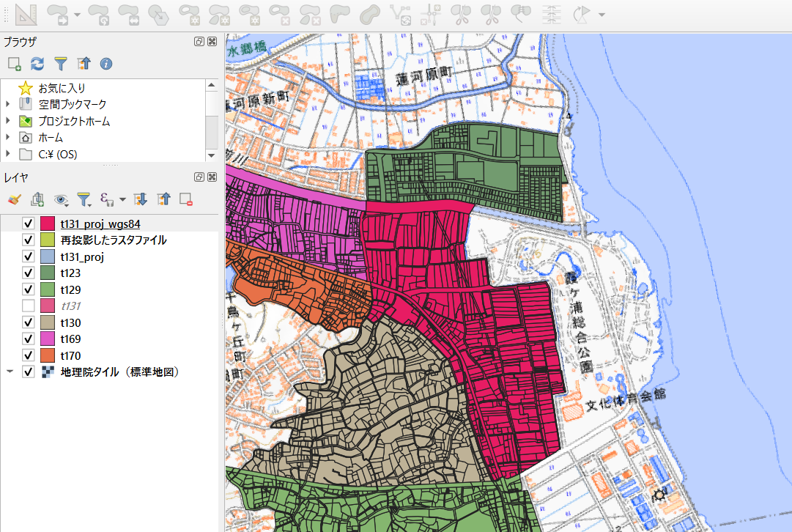Image resolution: width=792 pixels, height=532 pixels.
Task: Click Browser panel scrollbar down arrow
Action: pyautogui.click(x=212, y=155)
